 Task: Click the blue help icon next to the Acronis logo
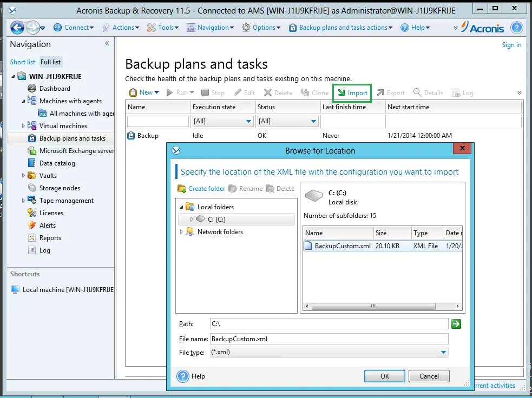(x=516, y=28)
